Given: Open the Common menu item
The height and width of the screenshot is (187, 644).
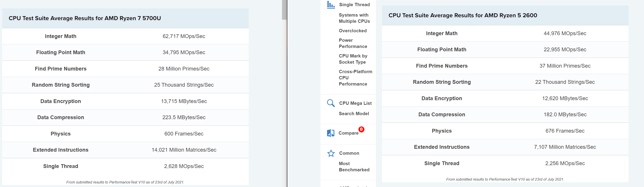Looking at the screenshot, I should [x=349, y=153].
